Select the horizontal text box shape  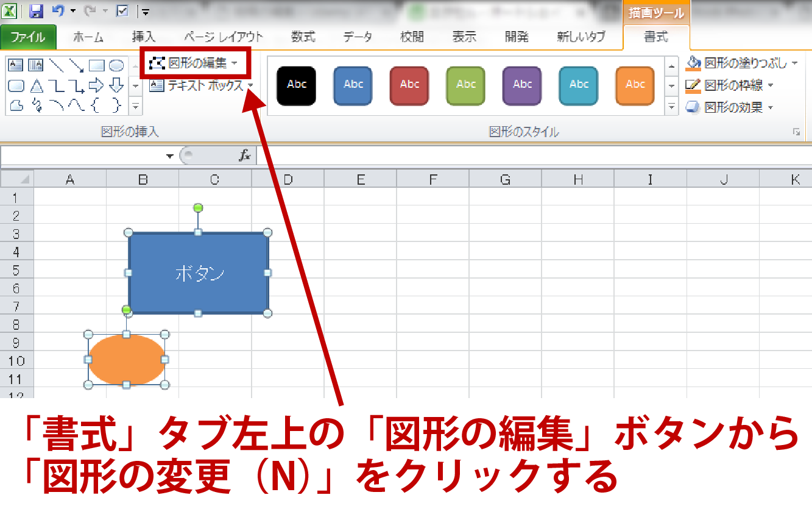tap(15, 65)
